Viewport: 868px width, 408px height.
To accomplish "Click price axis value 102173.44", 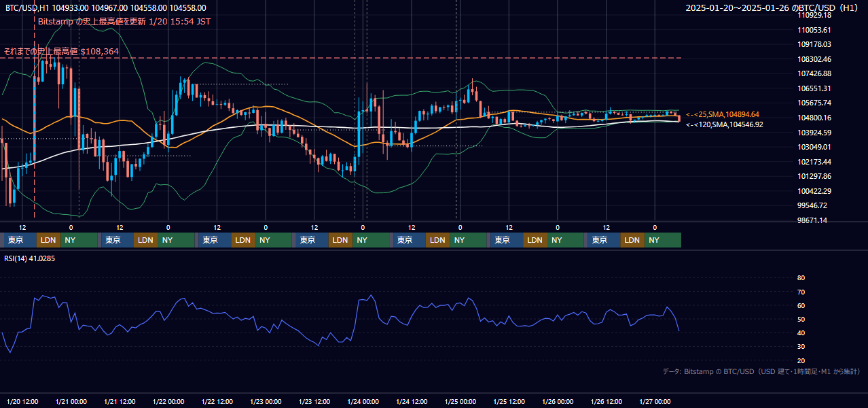I will point(814,162).
